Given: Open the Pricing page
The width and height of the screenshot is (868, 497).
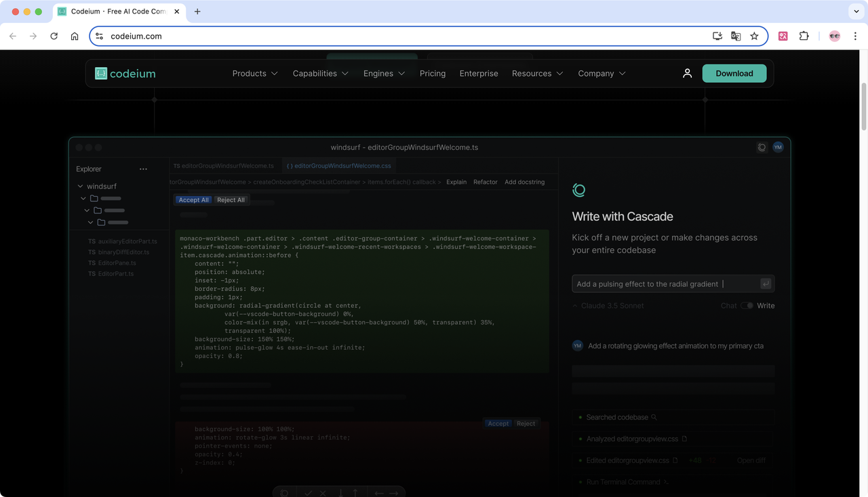Looking at the screenshot, I should (x=433, y=73).
